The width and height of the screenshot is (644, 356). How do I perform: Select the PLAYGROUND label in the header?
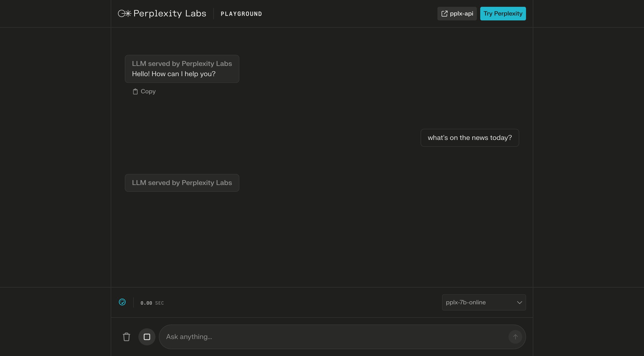click(241, 14)
